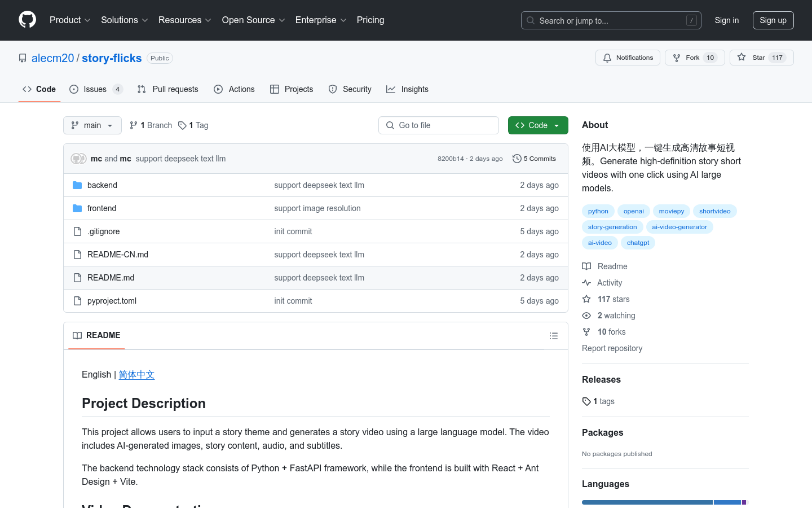This screenshot has width=812, height=508.
Task: Click the frontend folder icon
Action: pyautogui.click(x=77, y=208)
